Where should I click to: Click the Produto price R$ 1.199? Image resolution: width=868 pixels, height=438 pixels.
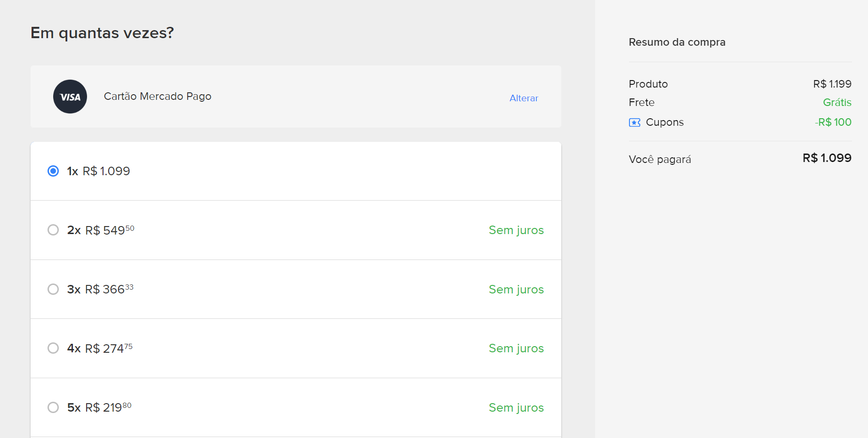click(832, 84)
